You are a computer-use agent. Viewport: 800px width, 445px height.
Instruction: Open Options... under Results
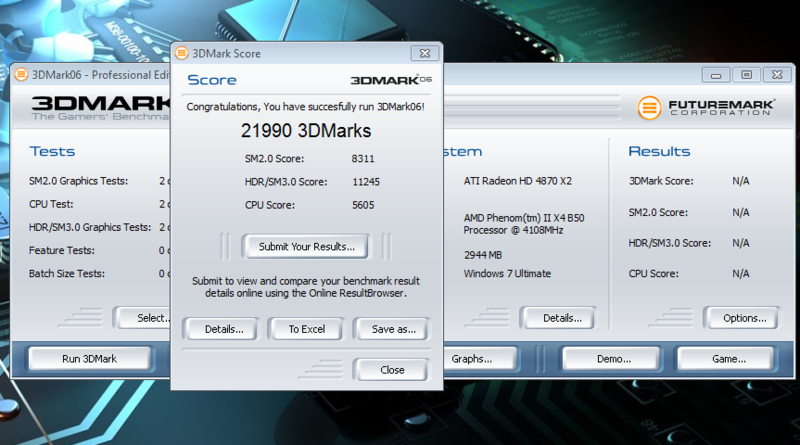coord(742,318)
